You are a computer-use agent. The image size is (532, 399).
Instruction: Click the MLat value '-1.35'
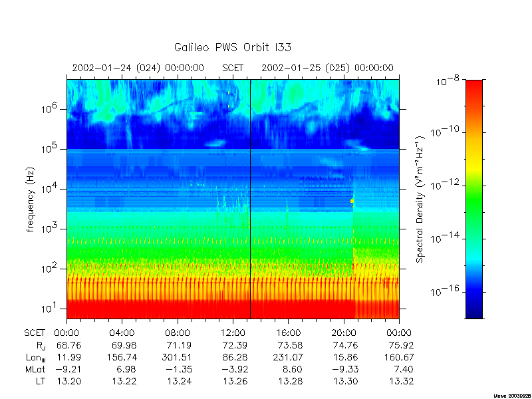pos(179,369)
